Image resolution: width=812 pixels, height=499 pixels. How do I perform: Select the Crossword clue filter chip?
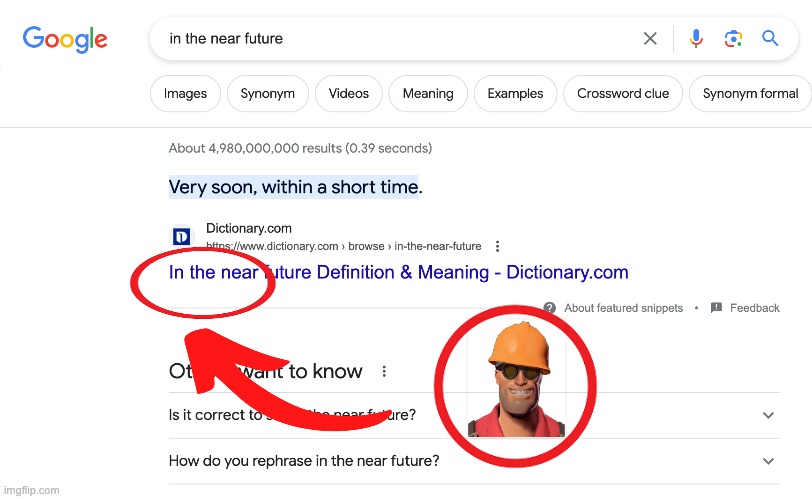(623, 94)
